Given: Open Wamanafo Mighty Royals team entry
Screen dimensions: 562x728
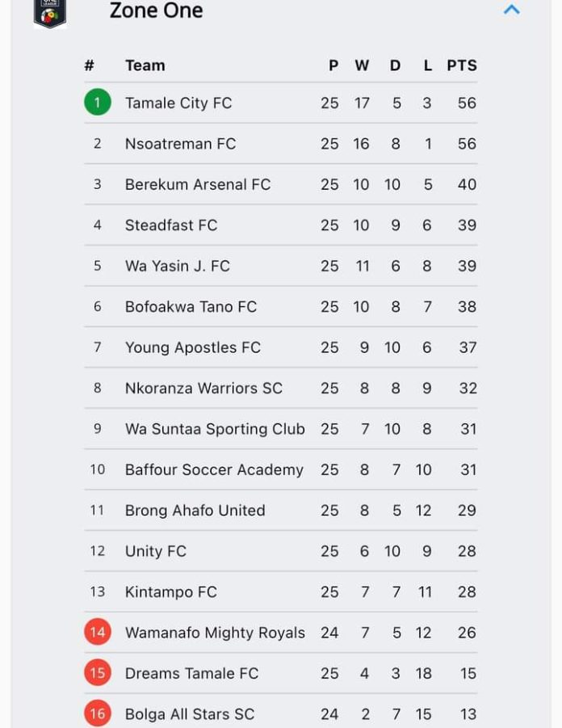Looking at the screenshot, I should pos(215,633).
